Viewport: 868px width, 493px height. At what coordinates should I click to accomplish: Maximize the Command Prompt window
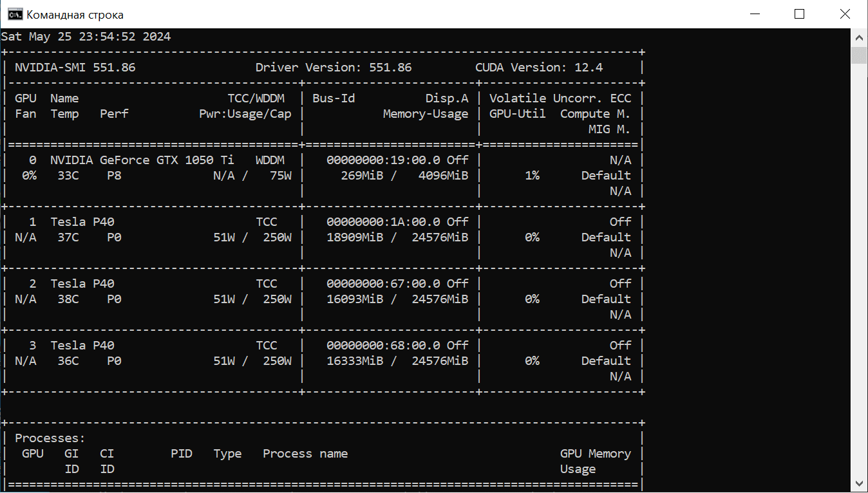(x=799, y=14)
